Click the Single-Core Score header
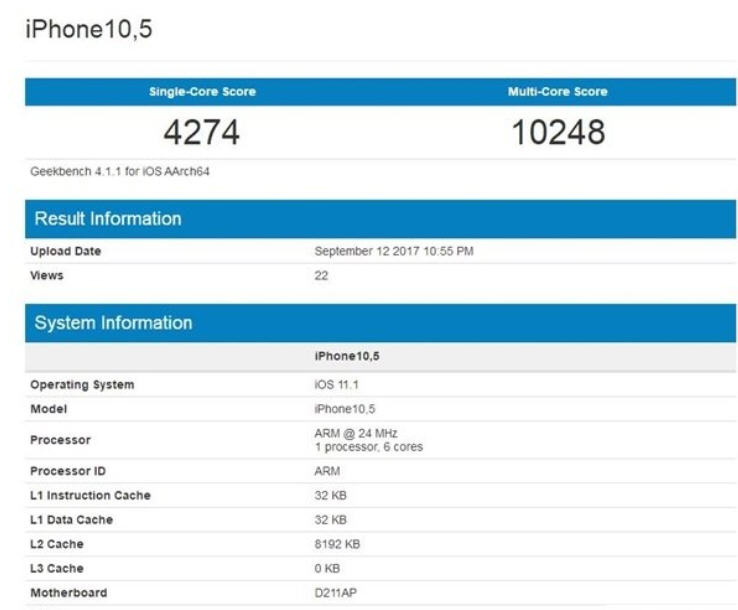Screen dimensions: 738x610 (x=202, y=91)
